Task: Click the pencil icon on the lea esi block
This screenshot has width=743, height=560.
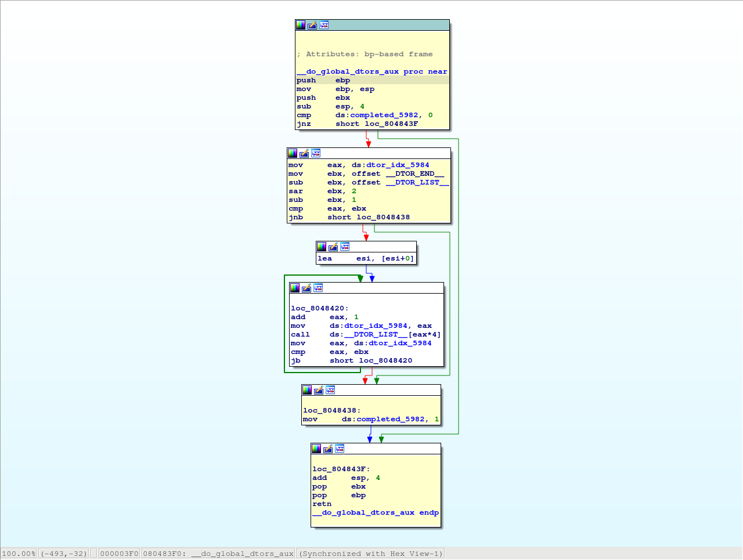Action: tap(333, 247)
